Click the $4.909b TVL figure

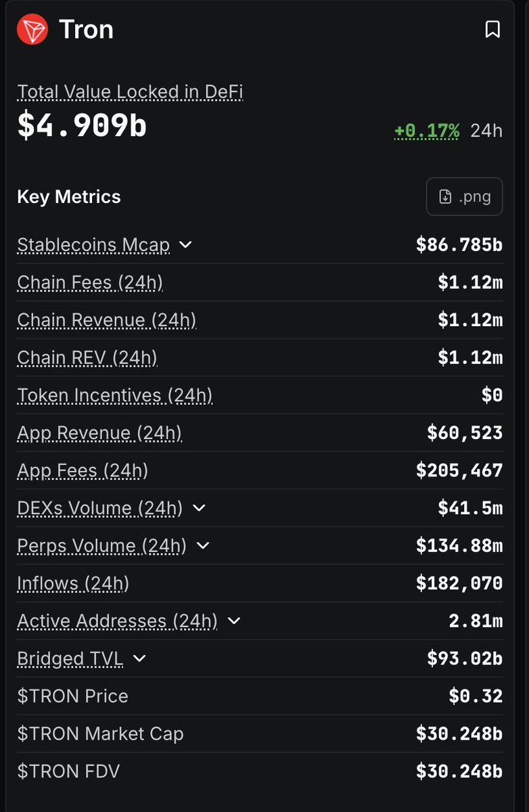coord(82,126)
